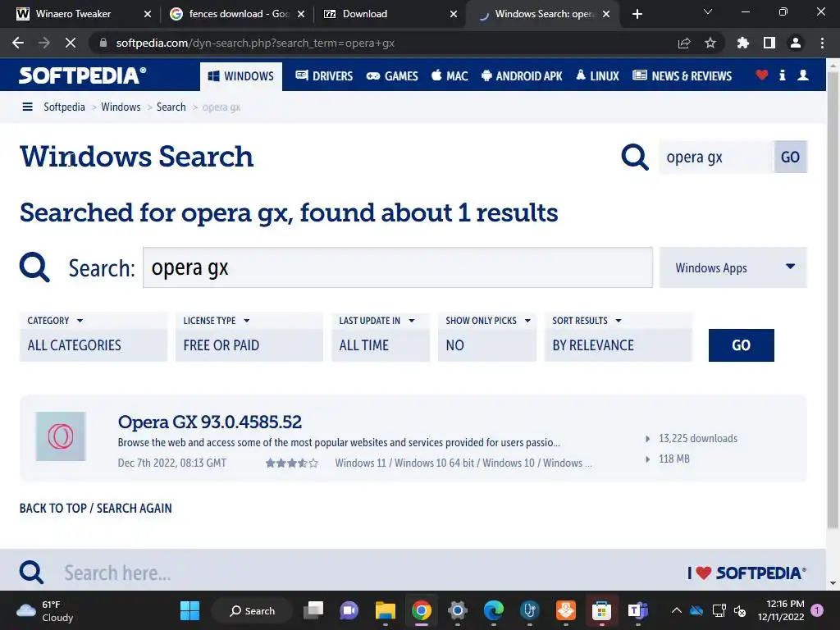Open the Mac section
Viewport: 840px width, 630px height.
click(450, 76)
